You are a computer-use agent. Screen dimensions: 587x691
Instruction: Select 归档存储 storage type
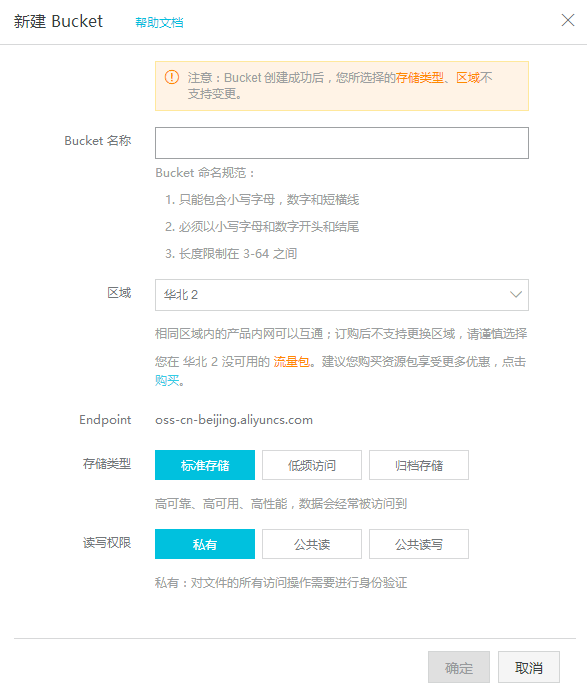(x=419, y=465)
